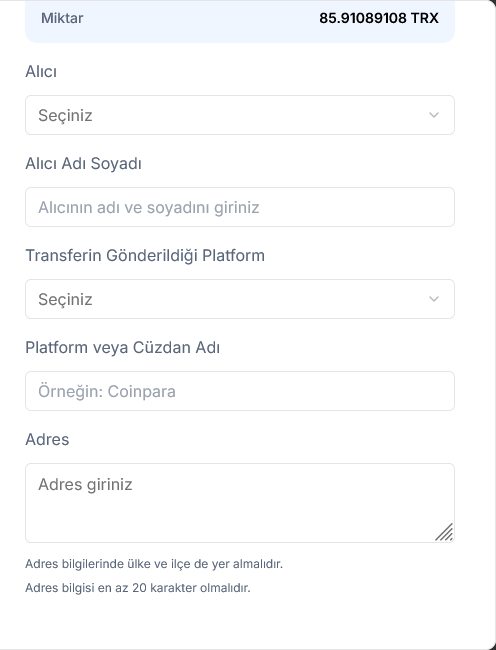496x650 pixels.
Task: Click the Adres label above the text area
Action: point(47,439)
